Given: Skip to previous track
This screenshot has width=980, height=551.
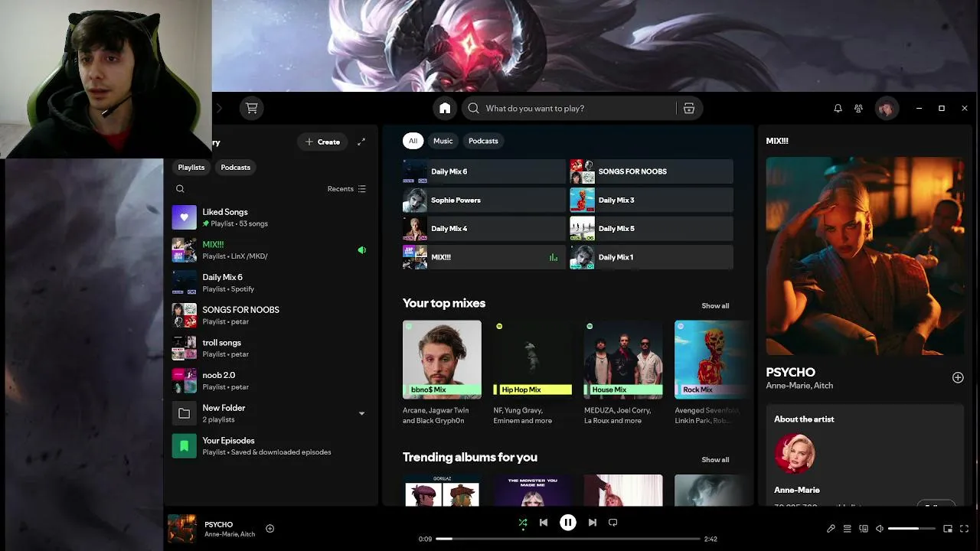Looking at the screenshot, I should point(544,523).
